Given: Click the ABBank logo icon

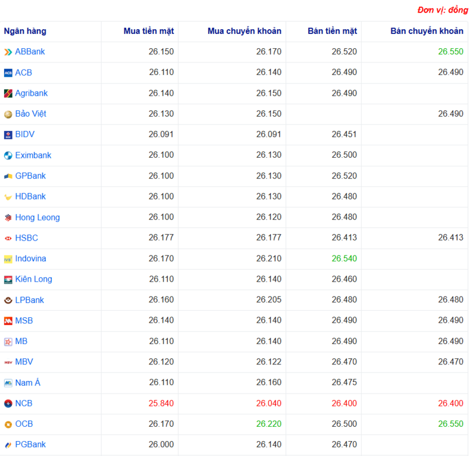Looking at the screenshot, I should point(8,52).
